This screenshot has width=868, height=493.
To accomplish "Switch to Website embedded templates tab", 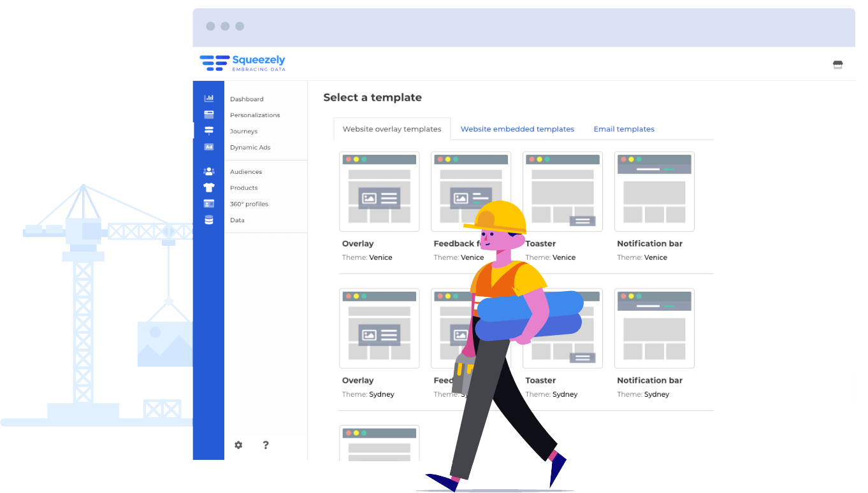I will (x=517, y=129).
